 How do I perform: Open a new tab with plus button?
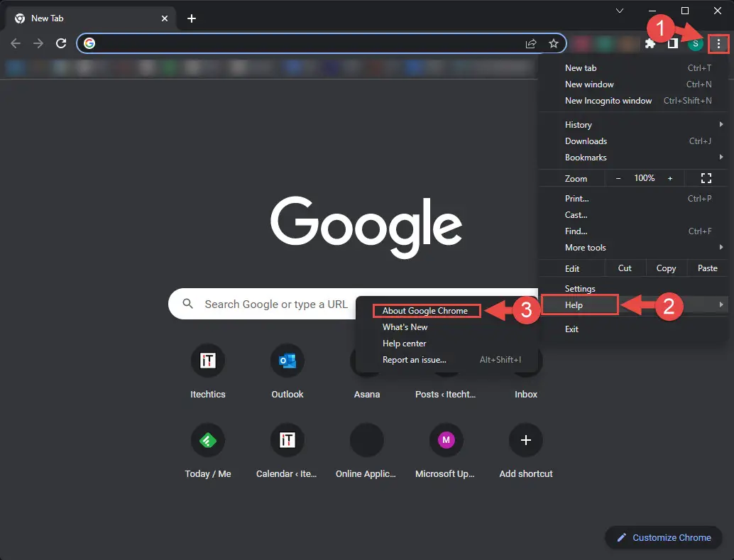[192, 18]
